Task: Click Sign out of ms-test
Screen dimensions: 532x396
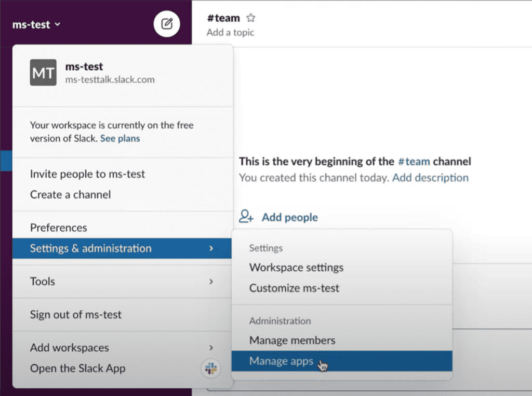Action: click(x=76, y=314)
